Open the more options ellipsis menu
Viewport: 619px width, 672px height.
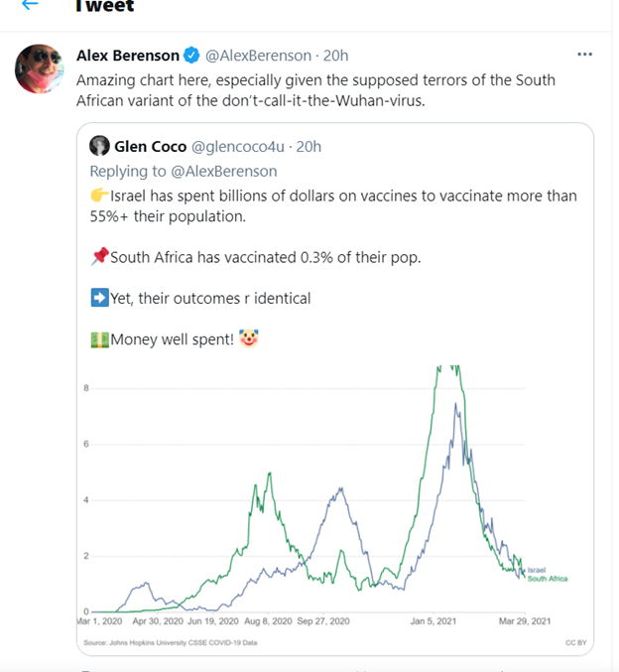(x=585, y=54)
